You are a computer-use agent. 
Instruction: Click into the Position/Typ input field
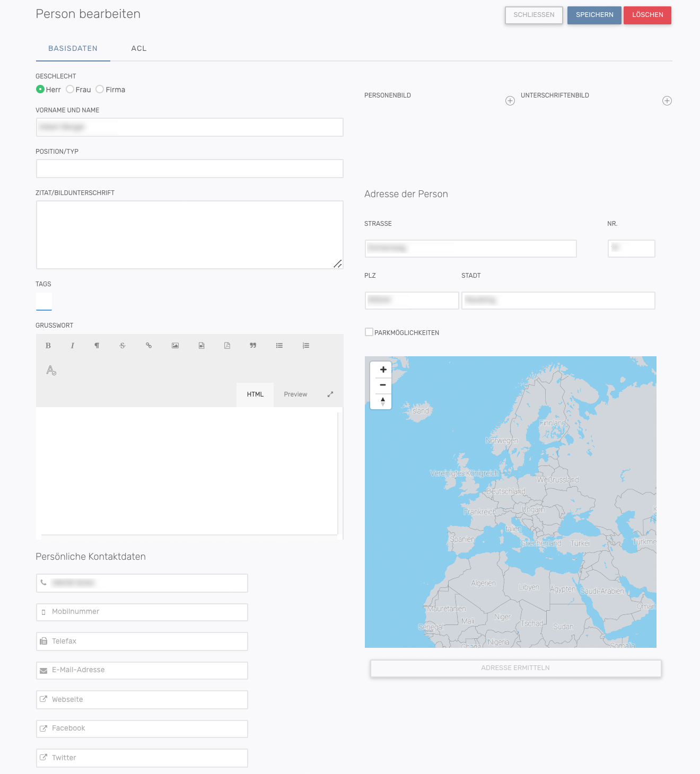click(x=190, y=169)
